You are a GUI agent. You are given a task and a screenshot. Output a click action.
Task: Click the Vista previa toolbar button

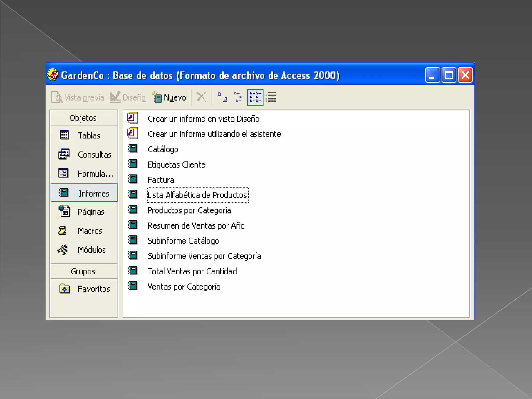(78, 97)
